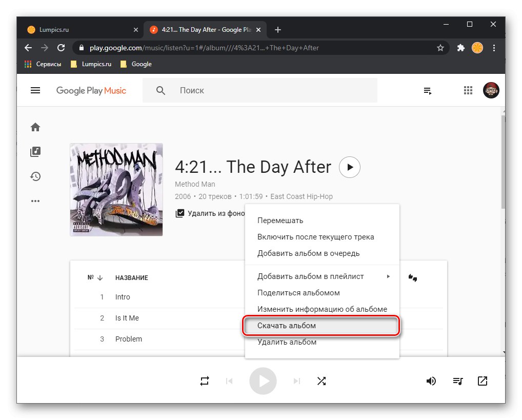This screenshot has width=522, height=420.
Task: Choose Добавить альбом в очередь
Action: click(322, 253)
